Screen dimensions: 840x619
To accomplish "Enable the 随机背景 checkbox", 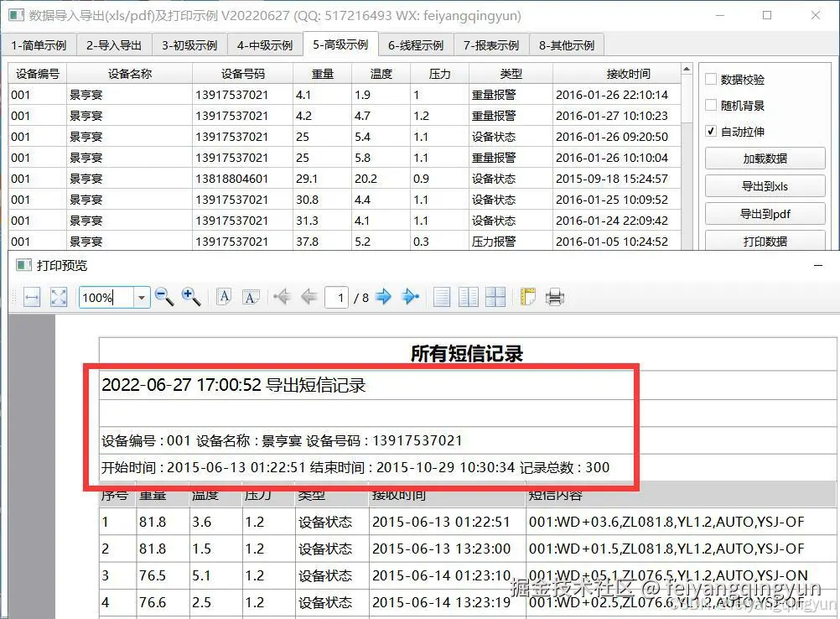I will click(x=711, y=105).
